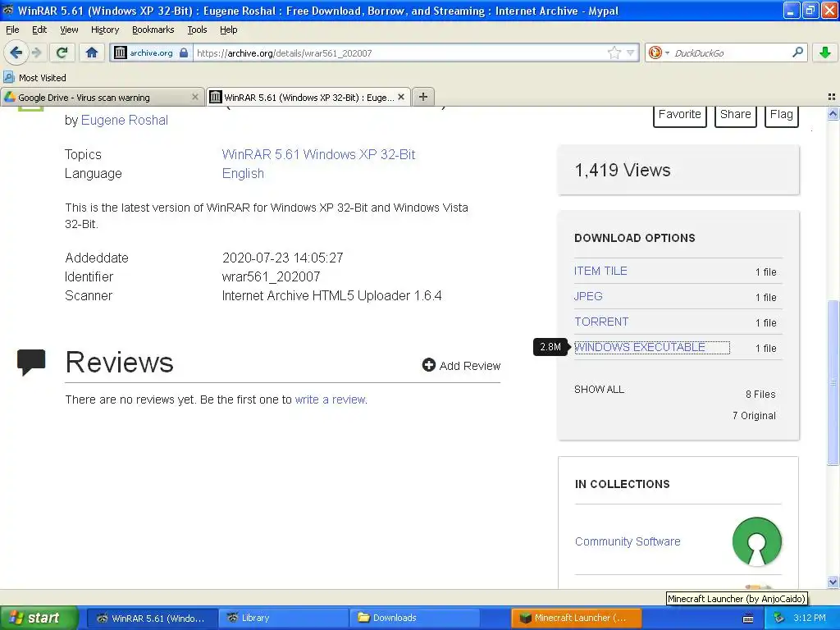
Task: Switch to WinRAR 5.61 taskbar window
Action: point(152,619)
